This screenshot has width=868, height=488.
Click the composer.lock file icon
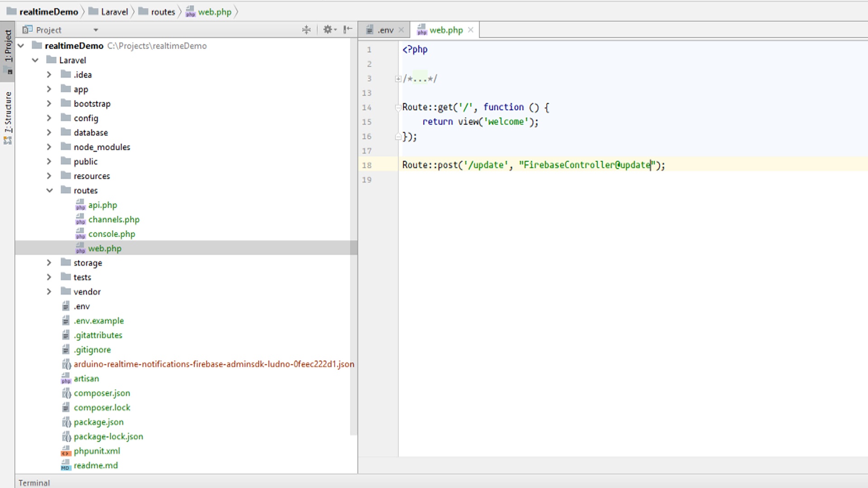66,408
